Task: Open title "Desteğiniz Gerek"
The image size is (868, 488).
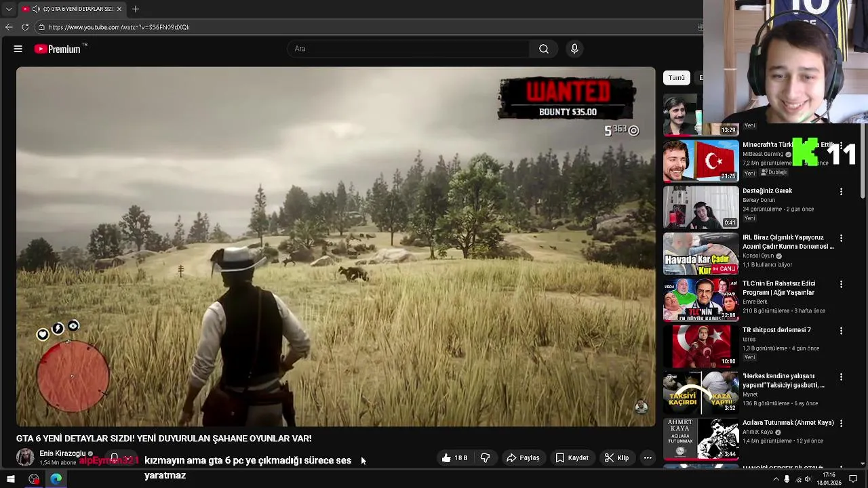Action: [767, 191]
